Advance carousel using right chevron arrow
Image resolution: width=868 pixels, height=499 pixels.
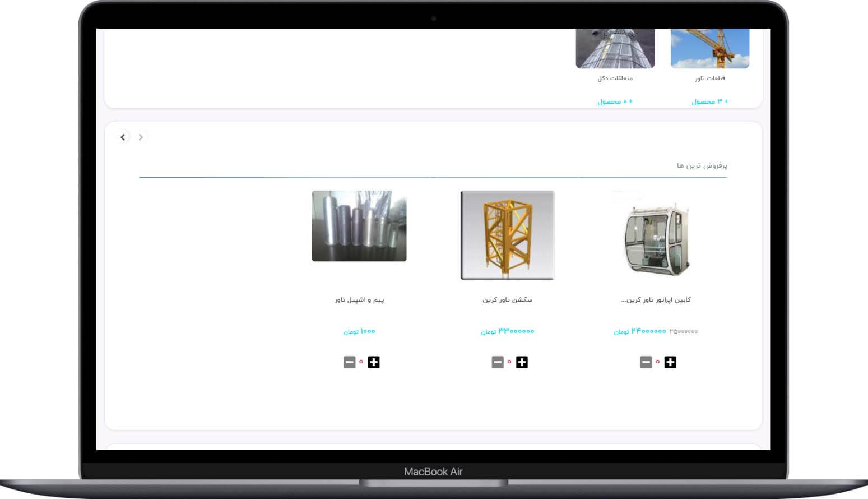(x=141, y=137)
